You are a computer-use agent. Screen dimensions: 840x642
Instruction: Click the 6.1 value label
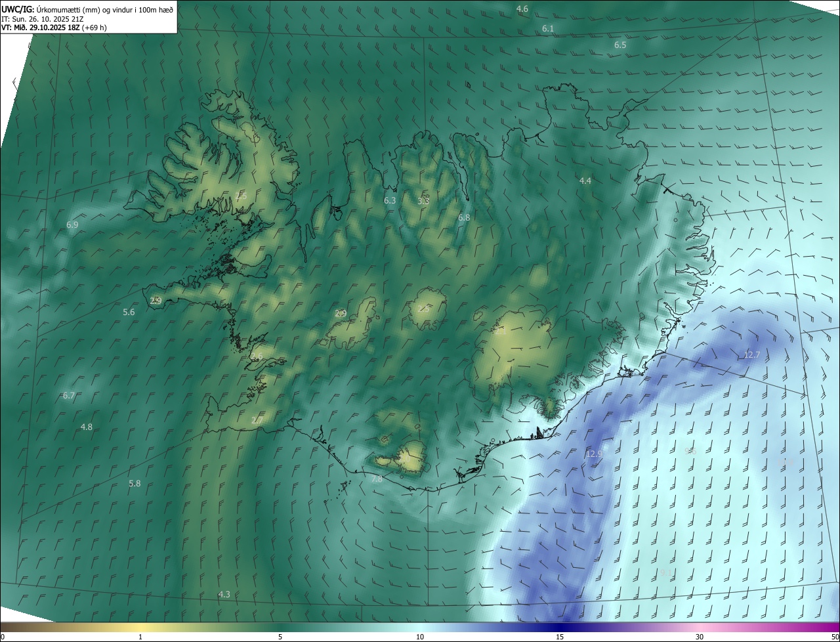coord(548,29)
